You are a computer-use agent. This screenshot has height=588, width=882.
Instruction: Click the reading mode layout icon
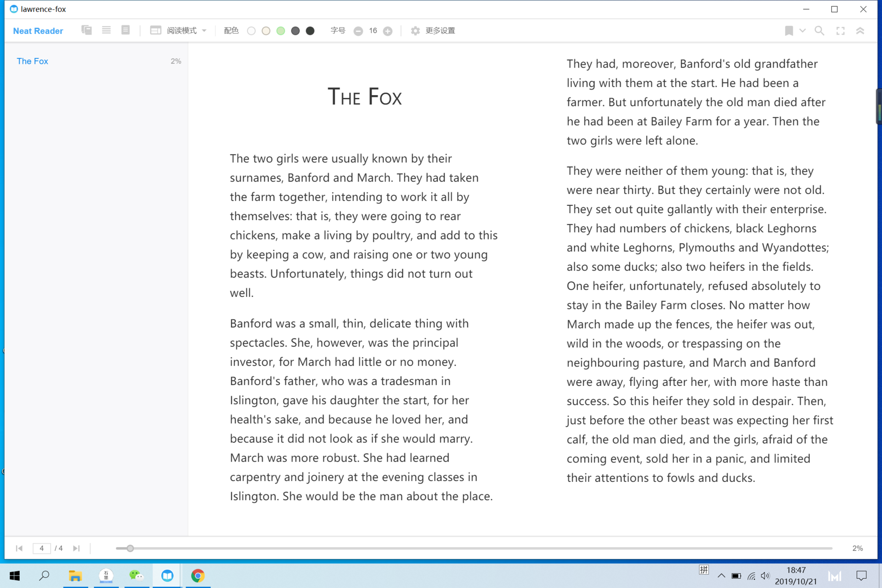[156, 30]
